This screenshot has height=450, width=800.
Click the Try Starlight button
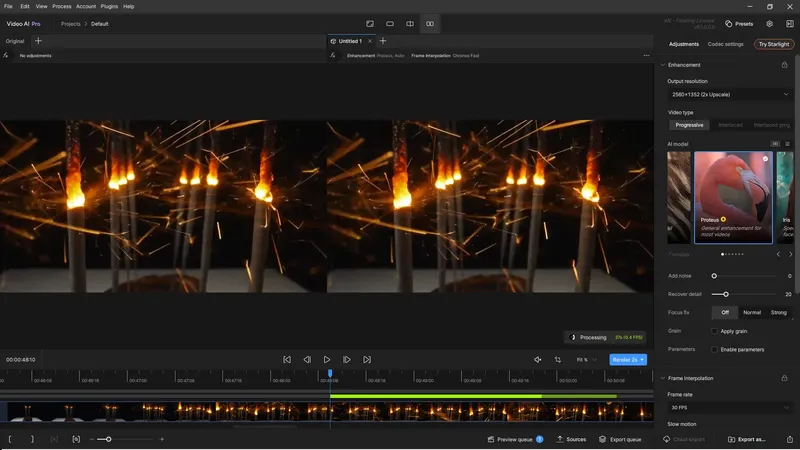[x=773, y=44]
